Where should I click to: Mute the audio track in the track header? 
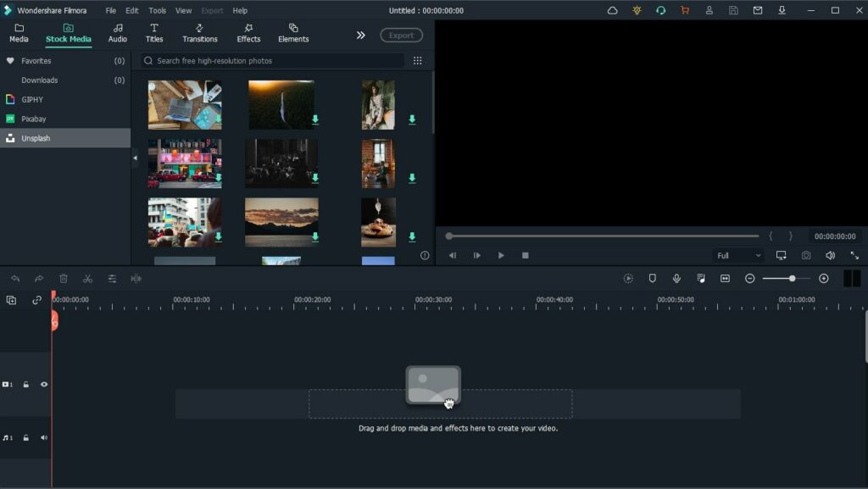coord(45,438)
